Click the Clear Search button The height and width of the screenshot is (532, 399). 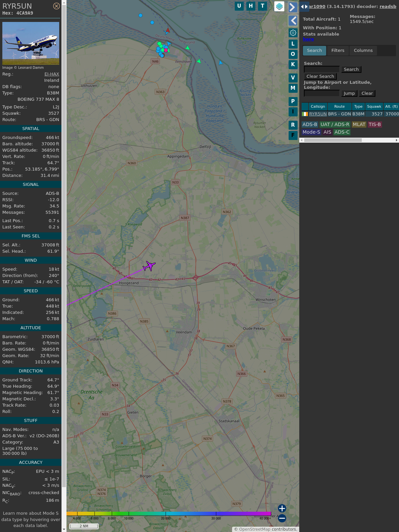point(320,76)
